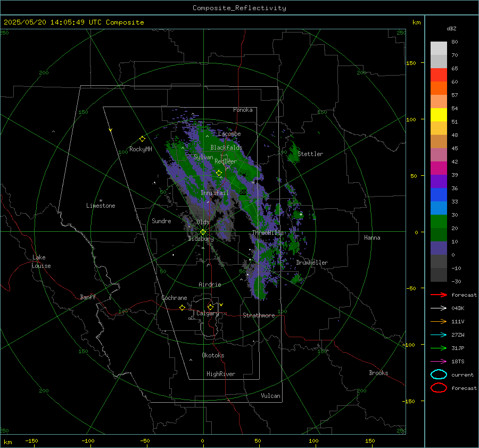
Task: Click the km unit label at top right
Action: [x=417, y=22]
